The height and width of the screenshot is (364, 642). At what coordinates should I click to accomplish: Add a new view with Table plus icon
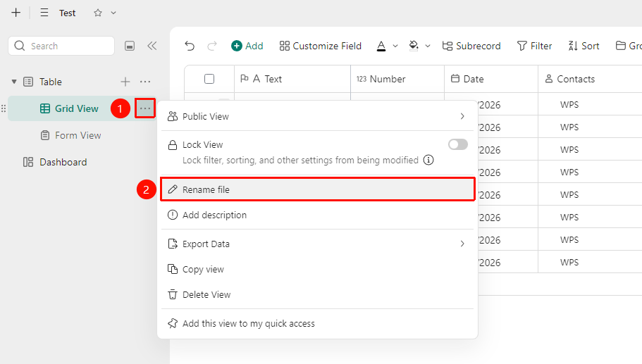(125, 82)
